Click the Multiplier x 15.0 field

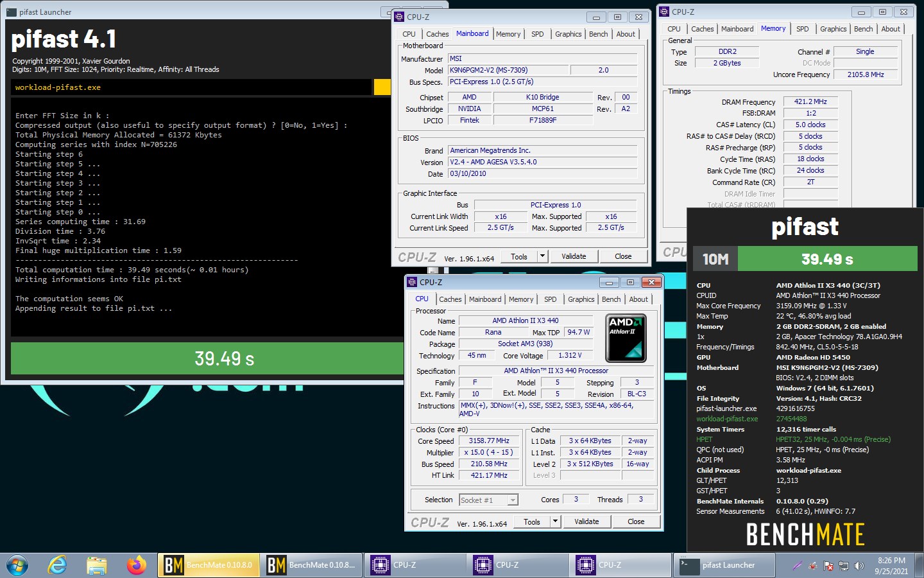[x=489, y=452]
